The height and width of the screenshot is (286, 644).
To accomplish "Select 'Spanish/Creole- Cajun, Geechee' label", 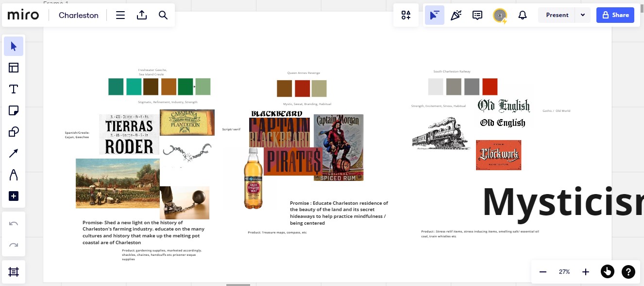I will pyautogui.click(x=77, y=135).
